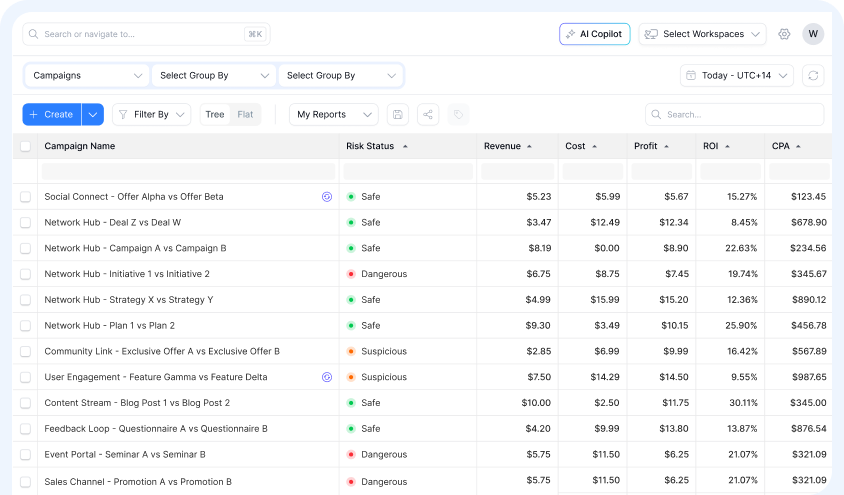This screenshot has width=844, height=495.
Task: Click the Profit column header label
Action: pos(645,146)
